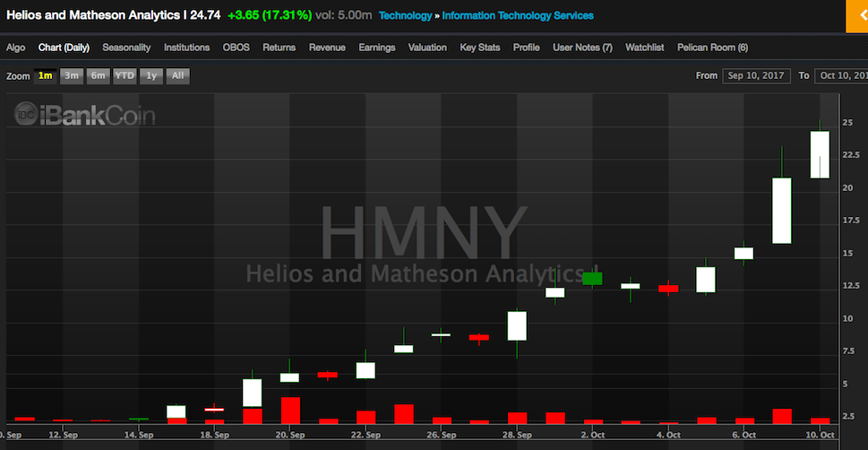This screenshot has width=868, height=450.
Task: Click the To date field Oct 10
Action: click(841, 76)
